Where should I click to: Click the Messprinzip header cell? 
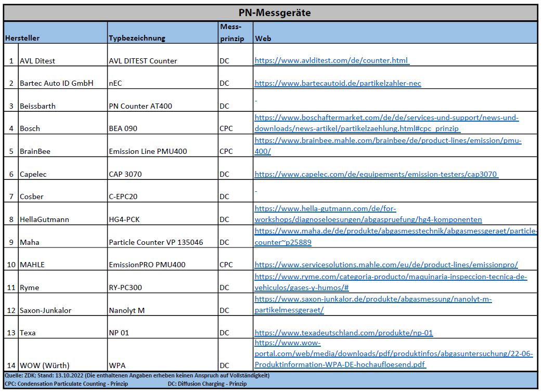tap(236, 33)
